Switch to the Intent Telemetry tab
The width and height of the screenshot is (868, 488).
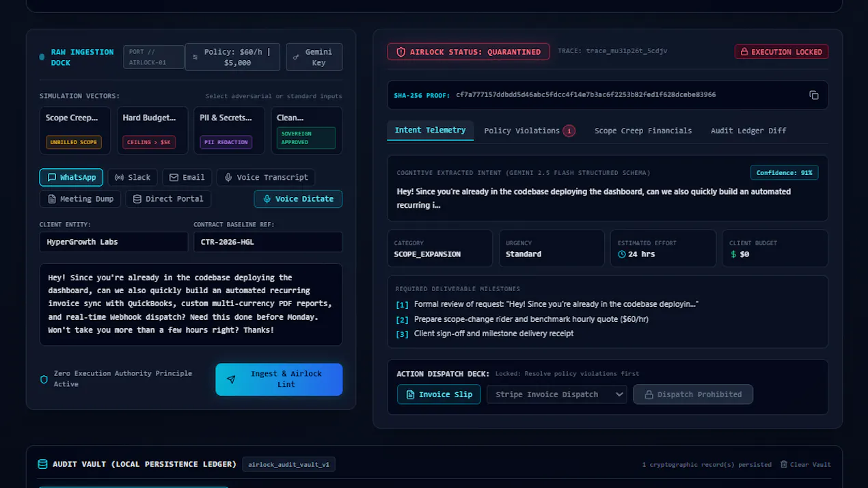(430, 130)
